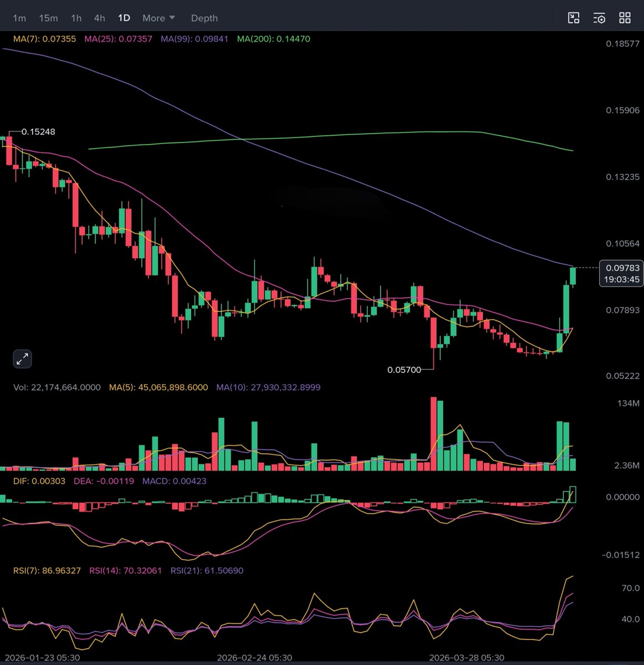The width and height of the screenshot is (644, 665).
Task: Select the 4h timeframe
Action: pyautogui.click(x=99, y=18)
